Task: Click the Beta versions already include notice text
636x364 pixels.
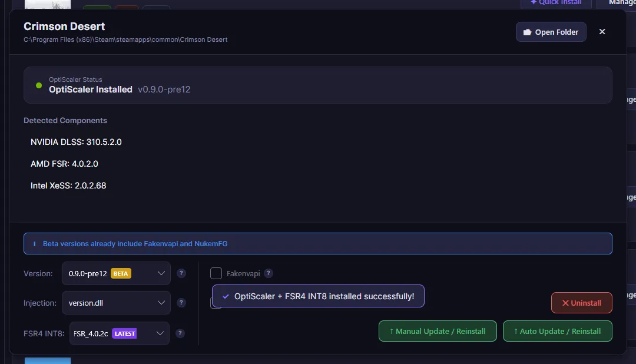Action: (x=135, y=244)
